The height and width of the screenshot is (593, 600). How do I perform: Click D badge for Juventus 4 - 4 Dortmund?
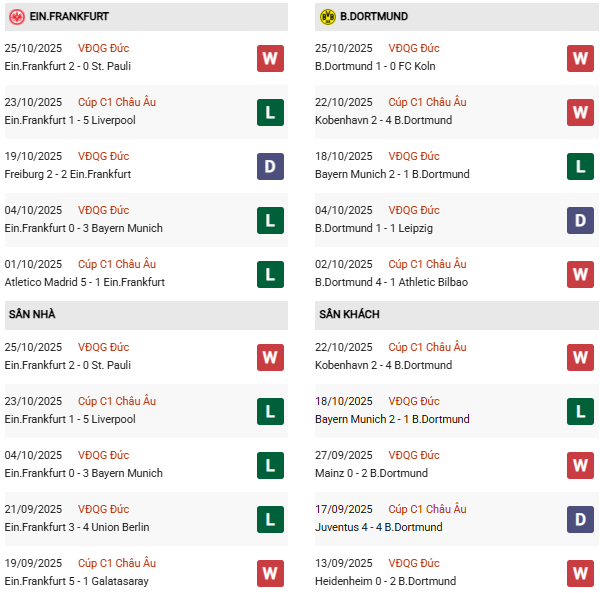[580, 519]
